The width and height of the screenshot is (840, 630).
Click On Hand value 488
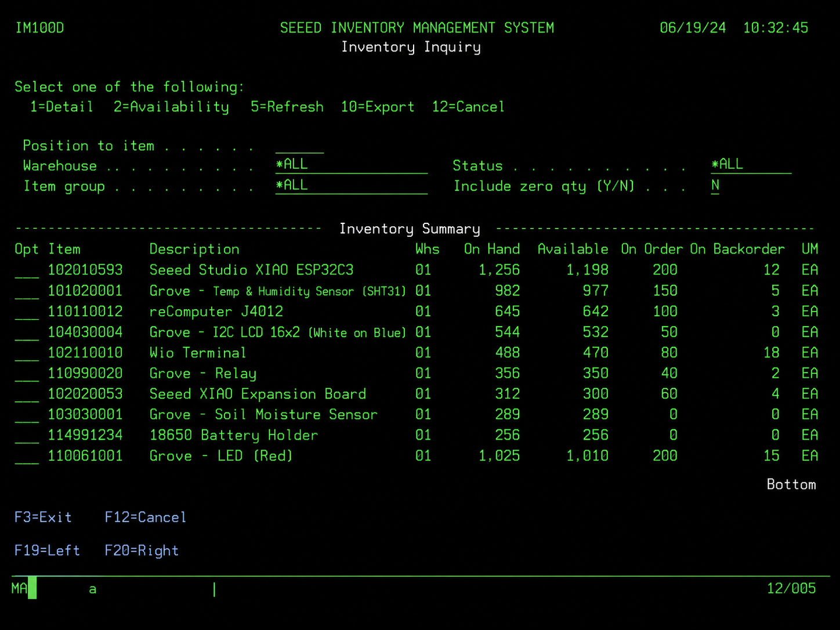point(508,353)
